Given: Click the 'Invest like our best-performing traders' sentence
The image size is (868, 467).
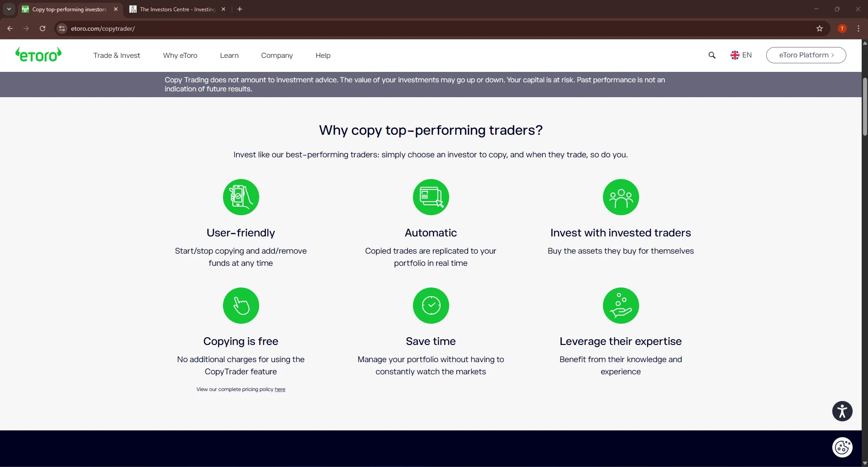Looking at the screenshot, I should pyautogui.click(x=431, y=155).
